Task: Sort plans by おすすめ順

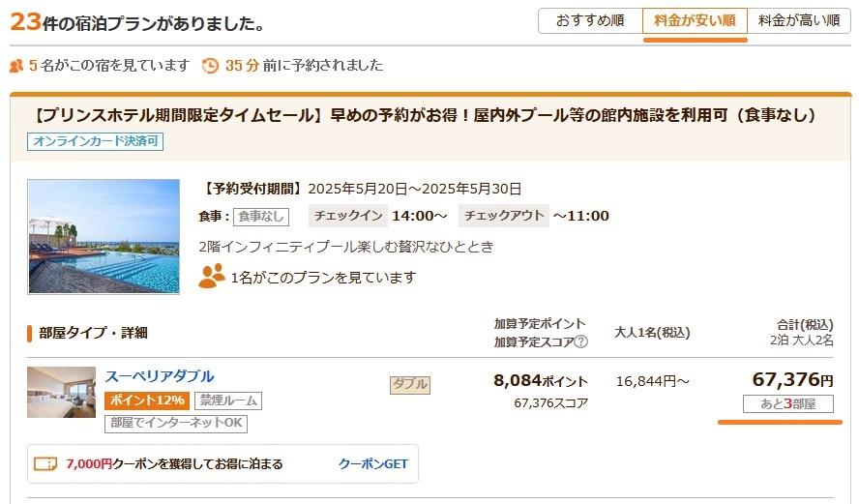Action: 590,20
